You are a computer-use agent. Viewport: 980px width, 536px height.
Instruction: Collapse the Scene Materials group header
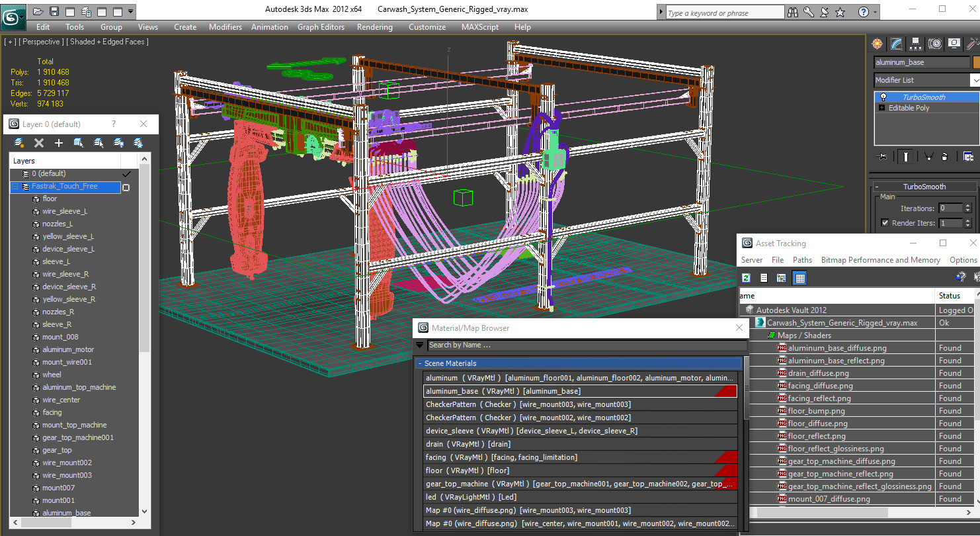click(579, 363)
